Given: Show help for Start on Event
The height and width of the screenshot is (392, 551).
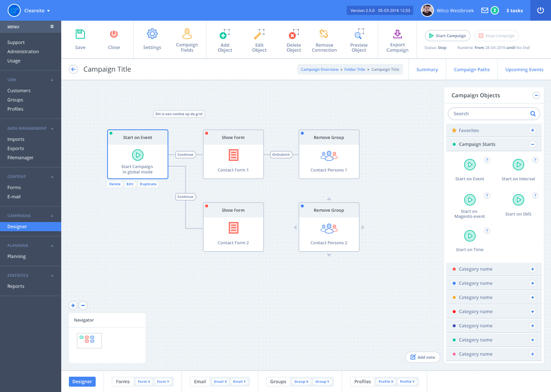Looking at the screenshot, I should pos(487,160).
